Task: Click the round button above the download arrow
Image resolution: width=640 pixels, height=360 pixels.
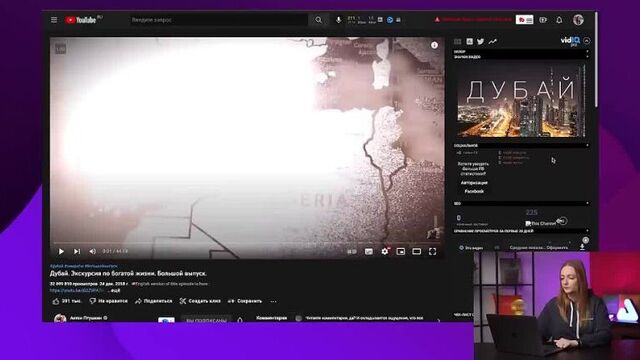Action: pyautogui.click(x=585, y=240)
